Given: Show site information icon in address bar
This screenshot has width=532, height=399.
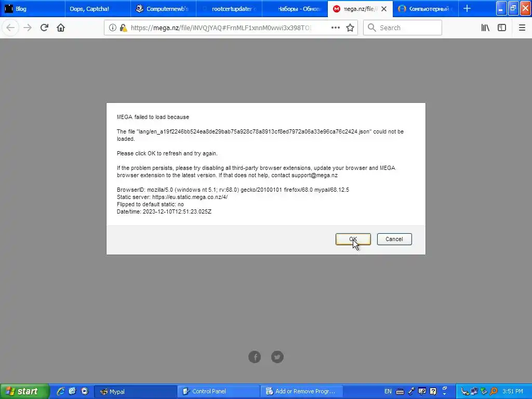Looking at the screenshot, I should (x=113, y=28).
